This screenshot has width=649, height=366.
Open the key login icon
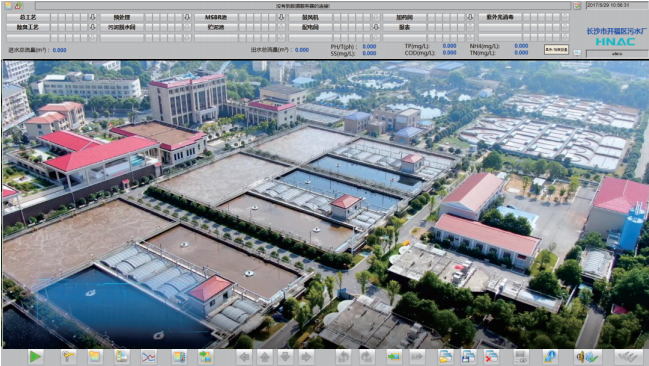tap(68, 356)
